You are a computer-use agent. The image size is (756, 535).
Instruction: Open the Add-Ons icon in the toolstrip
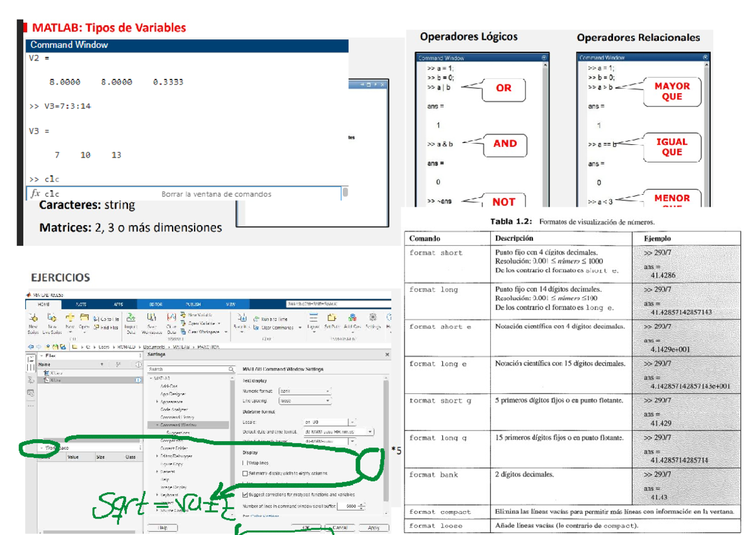click(x=353, y=318)
